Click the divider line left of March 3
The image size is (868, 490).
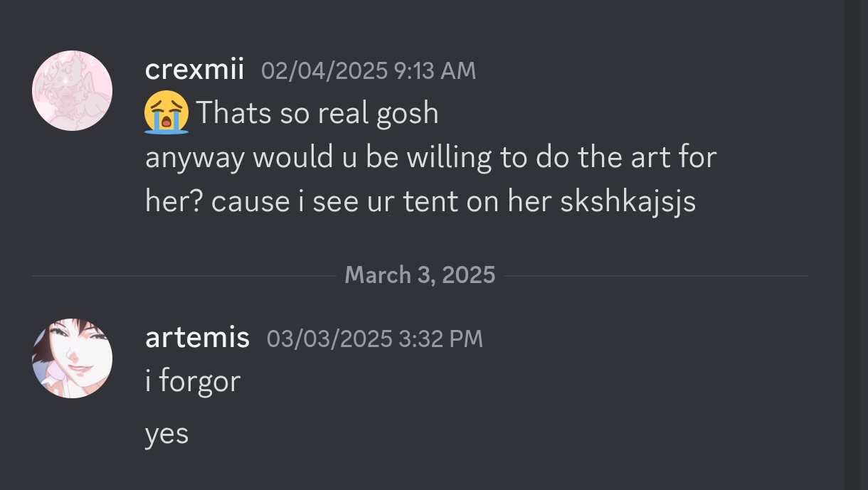(184, 275)
